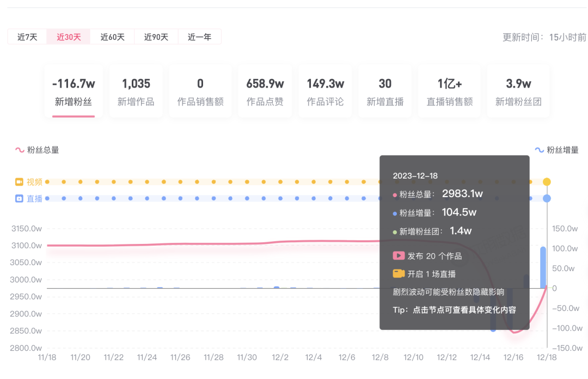Switch to the 近7天 tab
The height and width of the screenshot is (379, 588).
[26, 36]
